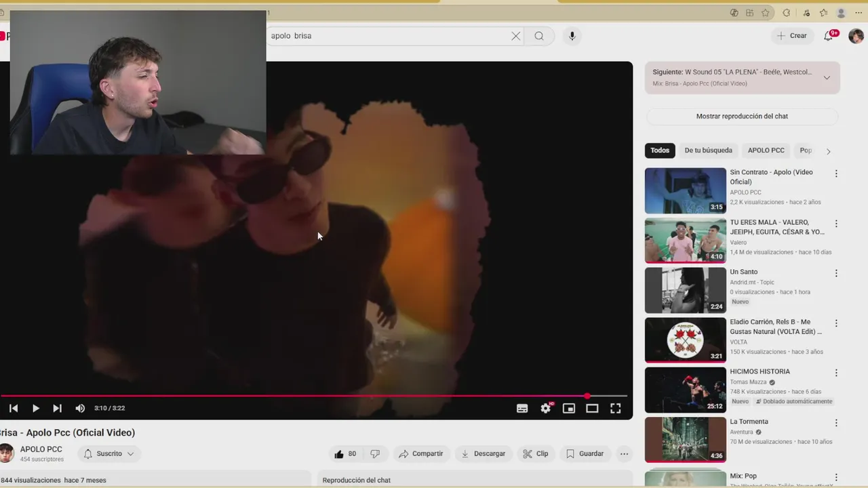Enter fullscreen mode
The image size is (868, 488).
tap(616, 408)
